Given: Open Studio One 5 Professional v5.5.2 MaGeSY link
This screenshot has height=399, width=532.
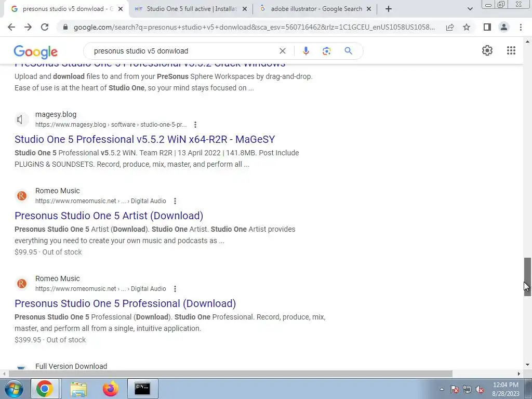Looking at the screenshot, I should coord(144,139).
